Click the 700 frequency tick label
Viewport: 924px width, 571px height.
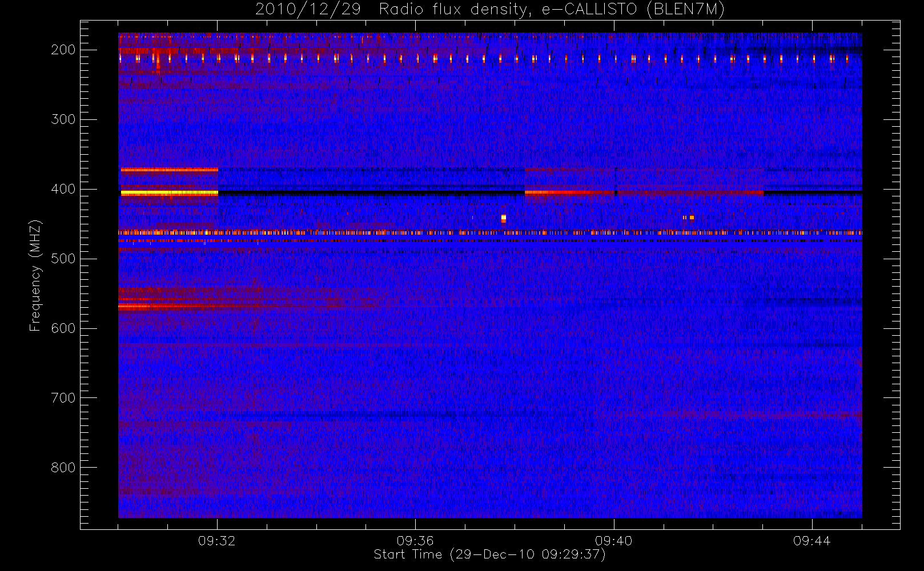(63, 398)
